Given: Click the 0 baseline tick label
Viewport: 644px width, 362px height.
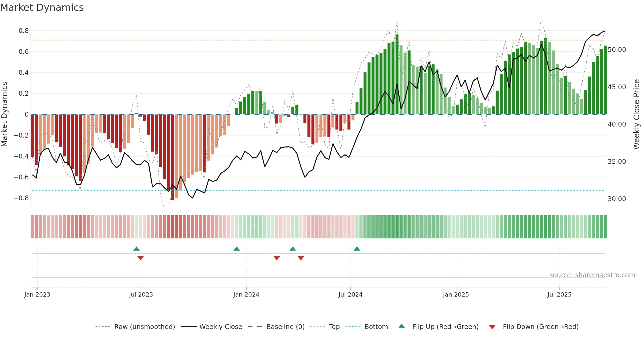Looking at the screenshot, I should point(27,114).
